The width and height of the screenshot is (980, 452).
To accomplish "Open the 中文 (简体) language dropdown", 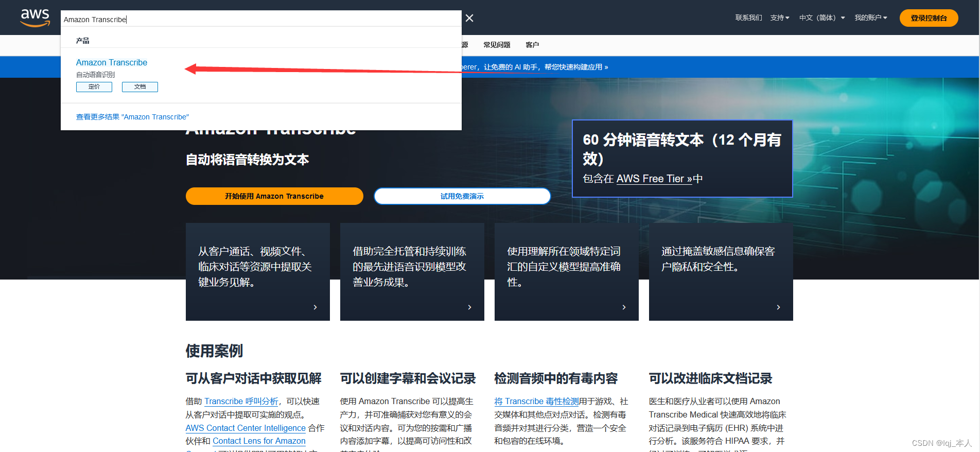I will click(x=822, y=18).
